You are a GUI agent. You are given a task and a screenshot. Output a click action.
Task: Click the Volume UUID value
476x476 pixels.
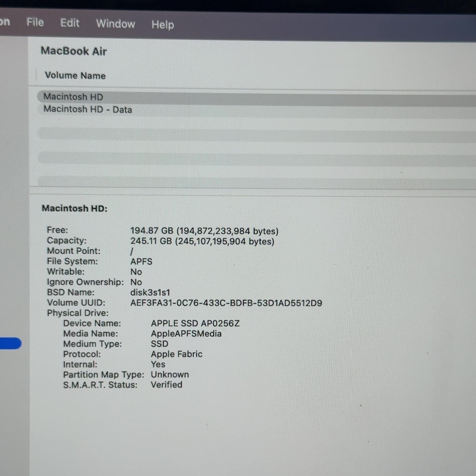pos(226,303)
